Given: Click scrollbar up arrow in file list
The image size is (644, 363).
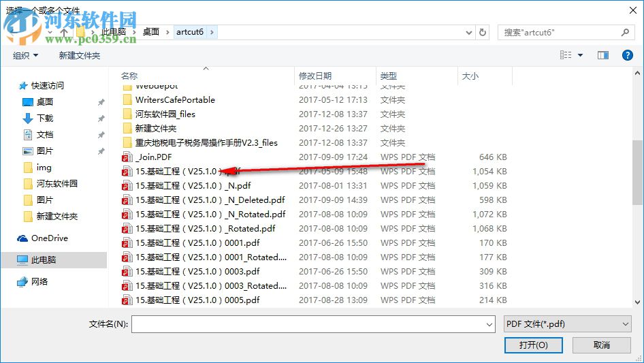Looking at the screenshot, I should (x=637, y=73).
